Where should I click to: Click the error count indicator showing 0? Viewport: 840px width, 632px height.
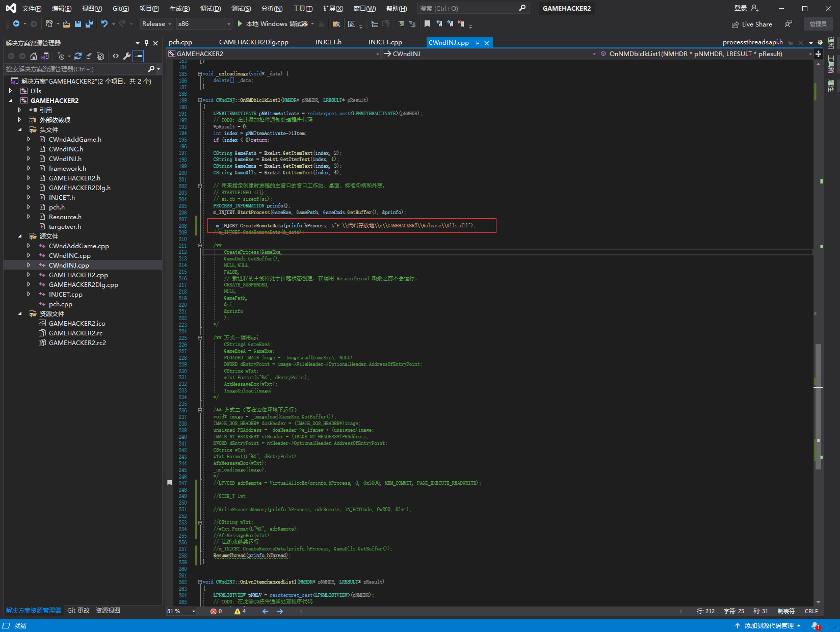tap(216, 611)
